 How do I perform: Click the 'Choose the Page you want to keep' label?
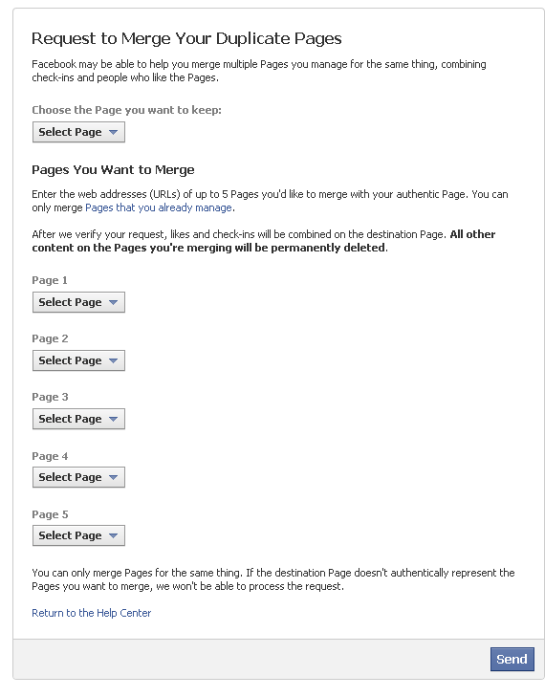(x=126, y=110)
